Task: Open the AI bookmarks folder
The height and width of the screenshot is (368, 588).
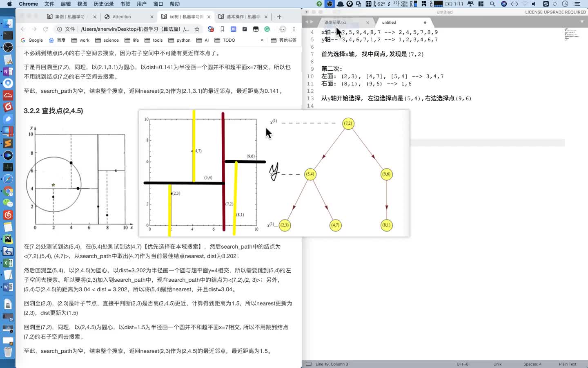Action: click(x=203, y=40)
